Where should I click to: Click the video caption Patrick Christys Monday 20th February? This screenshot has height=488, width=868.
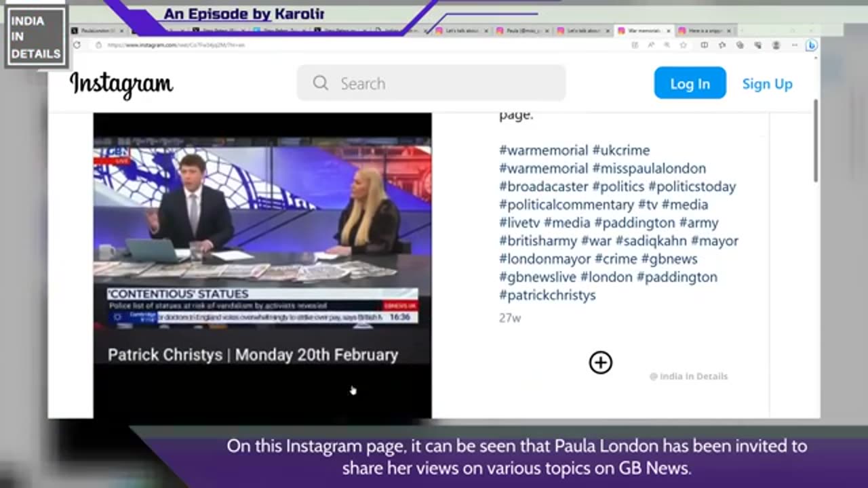253,355
